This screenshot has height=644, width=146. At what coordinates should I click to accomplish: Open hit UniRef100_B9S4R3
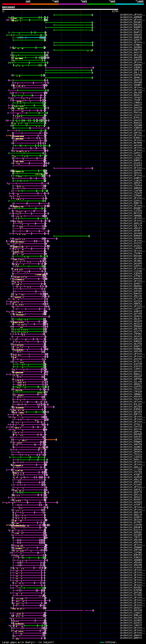point(131,22)
